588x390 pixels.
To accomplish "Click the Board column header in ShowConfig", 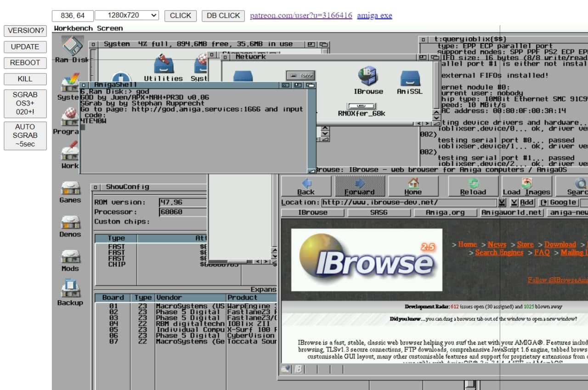I will click(113, 298).
